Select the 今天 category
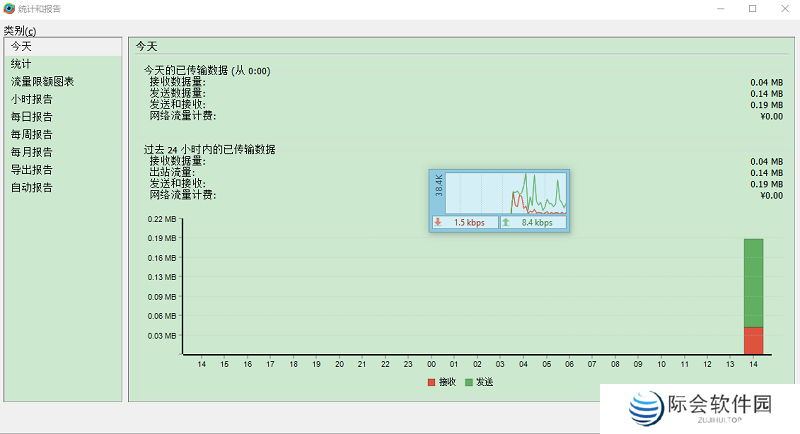This screenshot has height=434, width=800. pyautogui.click(x=63, y=46)
